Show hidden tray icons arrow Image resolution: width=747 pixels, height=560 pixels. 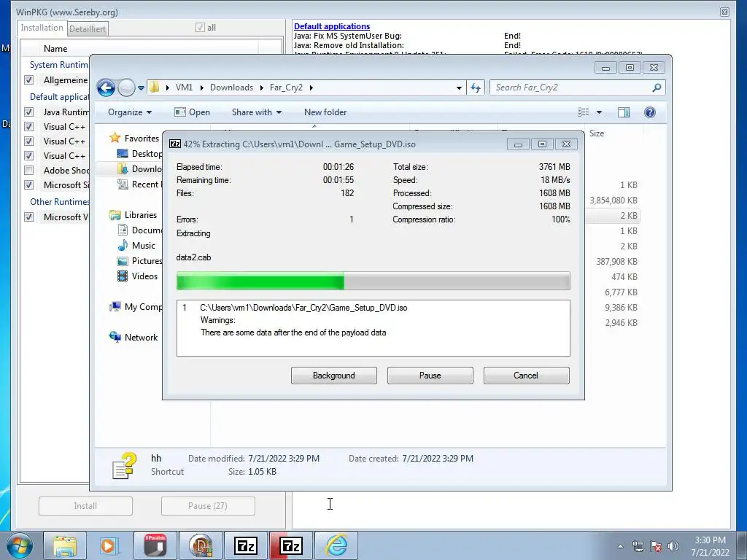[620, 546]
